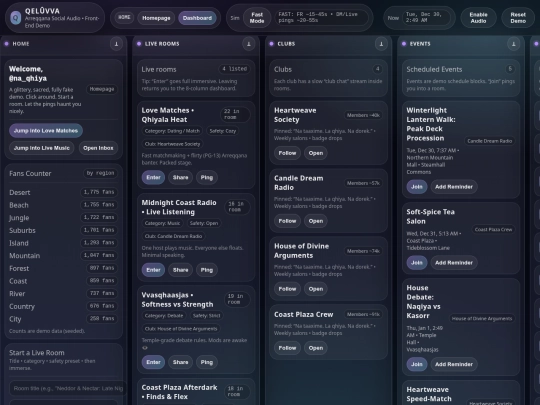Collapse the Home column with its header icon
540x405 pixels.
[116, 44]
